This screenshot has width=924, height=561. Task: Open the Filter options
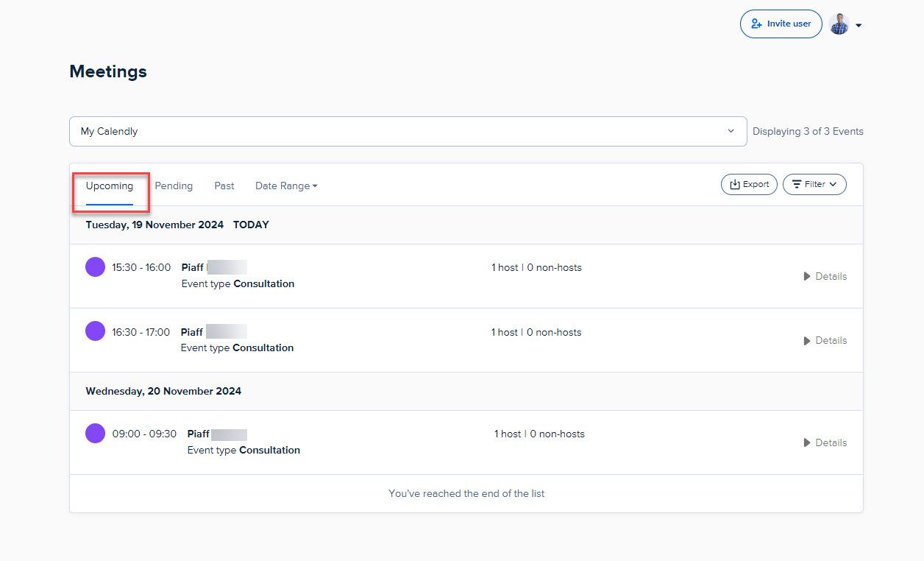[x=814, y=184]
